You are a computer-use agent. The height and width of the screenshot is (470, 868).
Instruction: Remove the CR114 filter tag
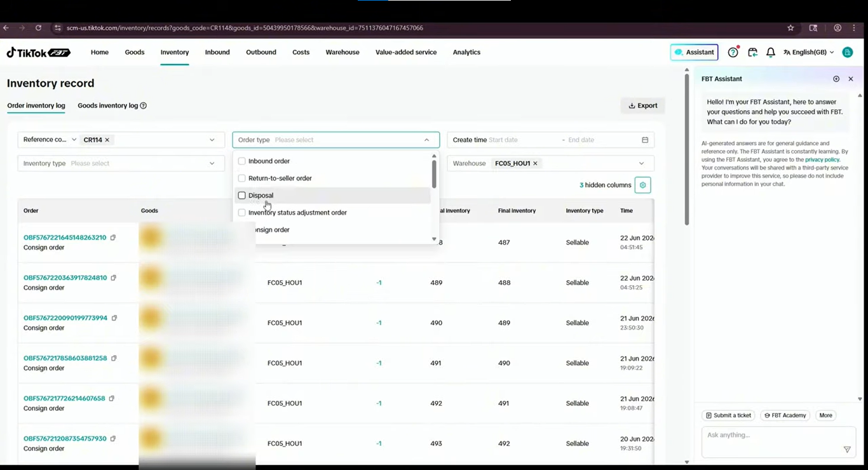click(x=107, y=140)
